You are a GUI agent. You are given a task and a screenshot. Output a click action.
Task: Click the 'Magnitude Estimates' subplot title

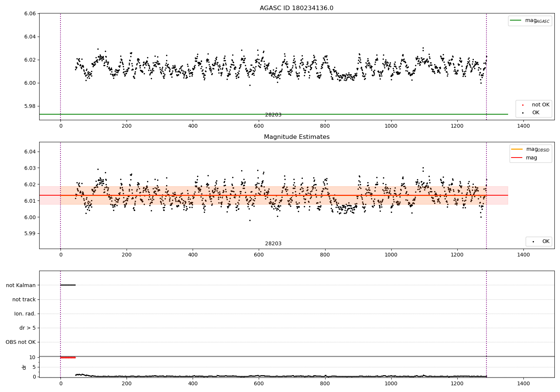pos(296,137)
